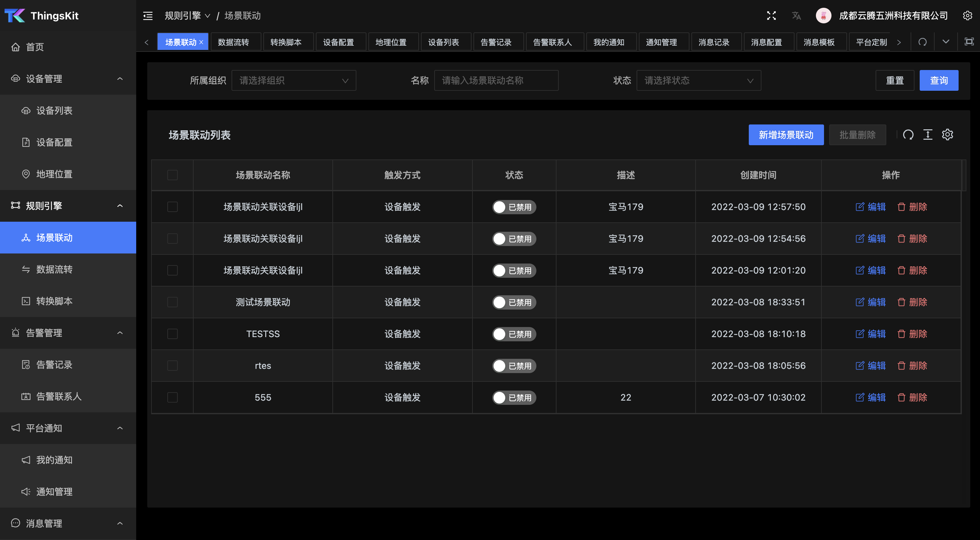Screen dimensions: 980x540
Task: Collapse the 平台通知 sidebar group
Action: [68, 428]
